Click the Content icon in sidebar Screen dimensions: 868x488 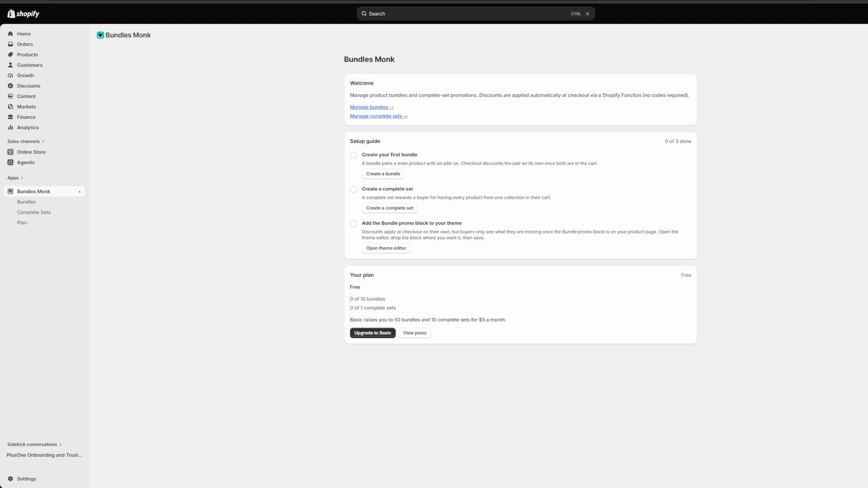[x=10, y=96]
